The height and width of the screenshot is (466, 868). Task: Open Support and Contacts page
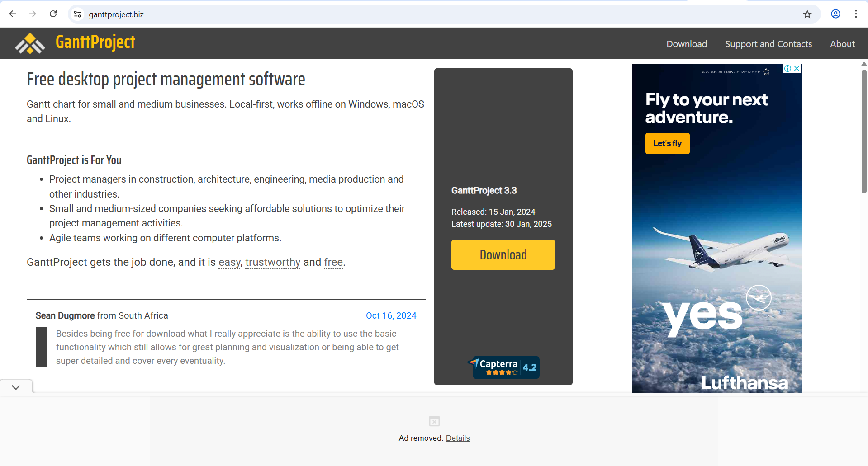click(768, 44)
